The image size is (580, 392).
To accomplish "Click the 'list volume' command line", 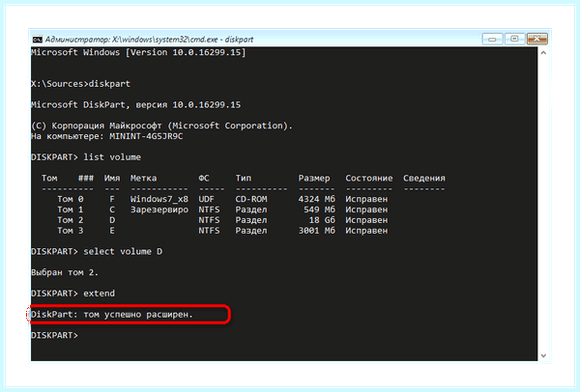I will click(86, 157).
